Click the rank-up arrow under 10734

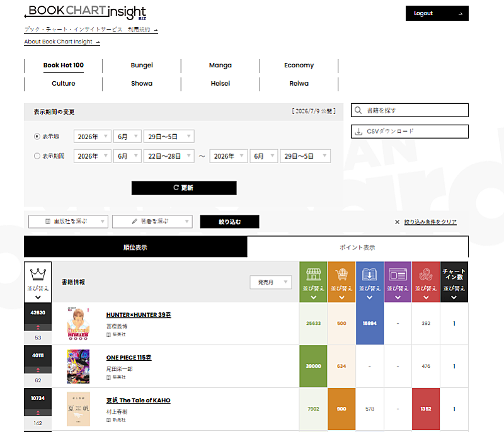(x=38, y=412)
